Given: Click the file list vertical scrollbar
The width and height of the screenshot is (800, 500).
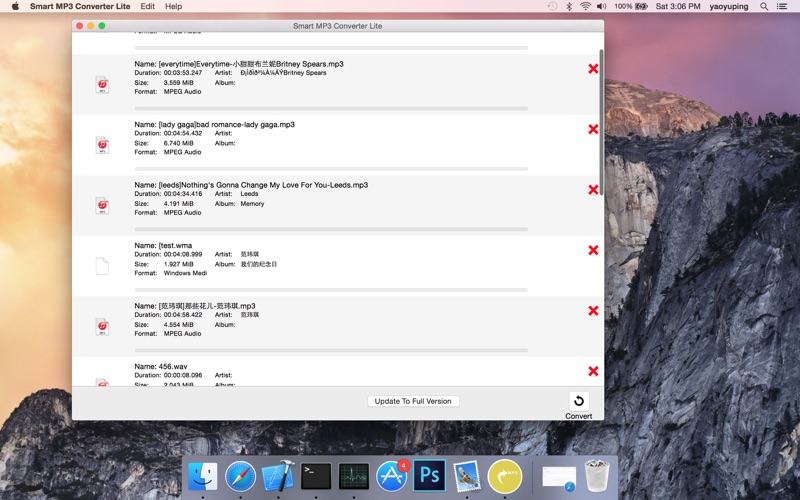Looking at the screenshot, I should (x=602, y=122).
